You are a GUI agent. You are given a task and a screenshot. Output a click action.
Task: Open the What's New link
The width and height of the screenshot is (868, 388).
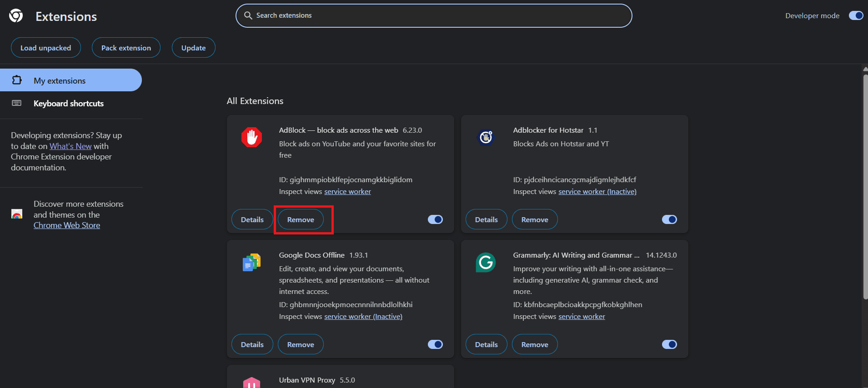(70, 146)
